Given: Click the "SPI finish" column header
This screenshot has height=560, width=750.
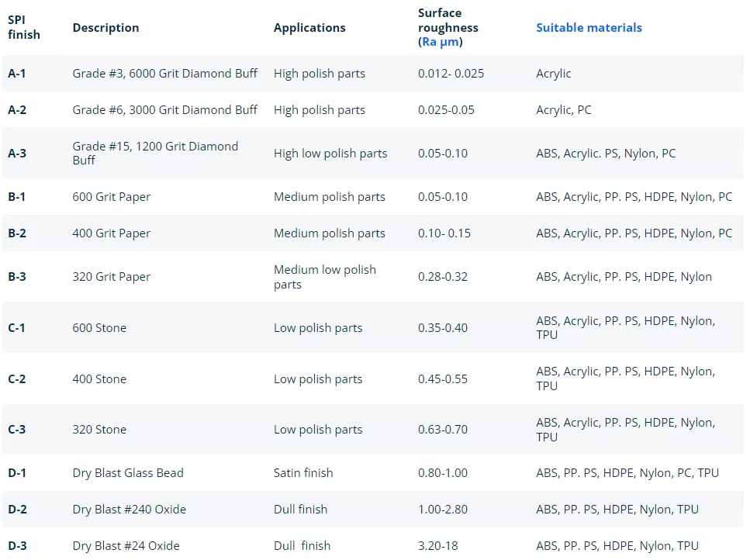Looking at the screenshot, I should point(23,28).
